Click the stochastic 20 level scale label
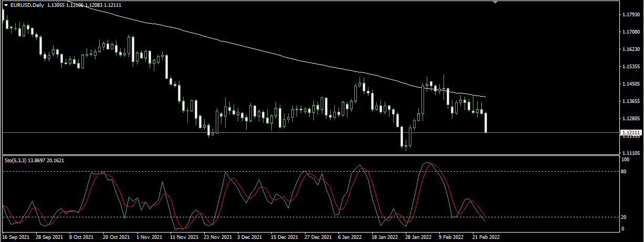The width and height of the screenshot is (644, 242). pos(625,217)
